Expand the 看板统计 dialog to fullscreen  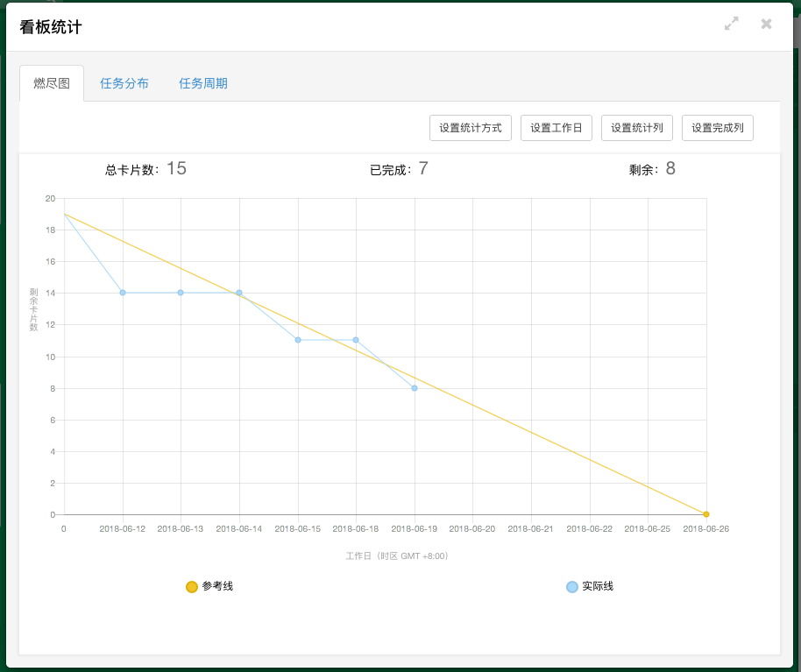pos(732,24)
